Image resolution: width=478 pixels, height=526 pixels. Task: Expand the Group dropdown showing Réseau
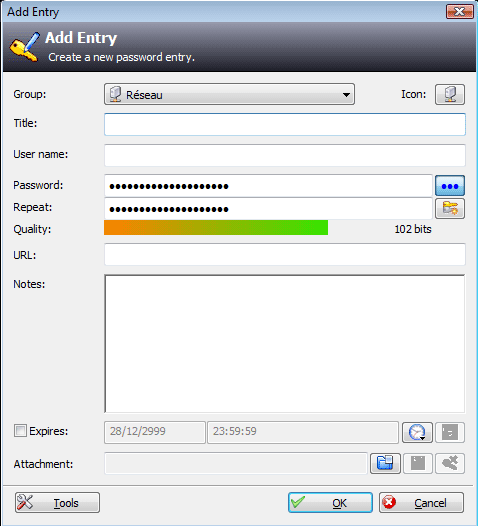click(229, 94)
